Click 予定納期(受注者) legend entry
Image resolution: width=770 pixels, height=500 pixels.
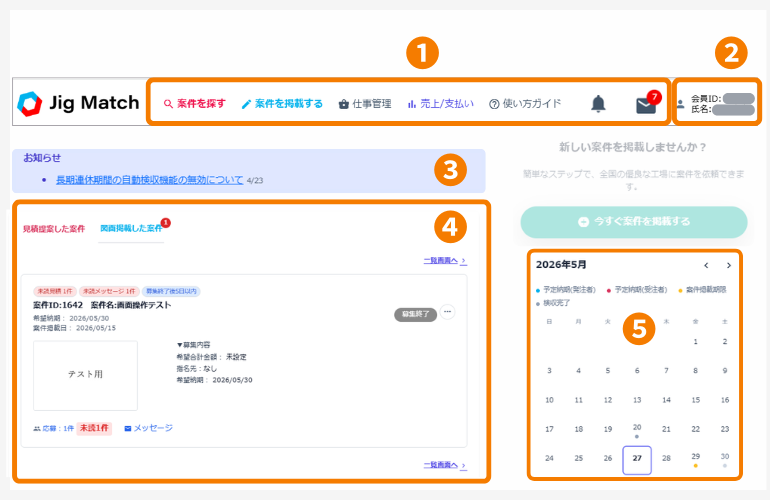coord(637,290)
